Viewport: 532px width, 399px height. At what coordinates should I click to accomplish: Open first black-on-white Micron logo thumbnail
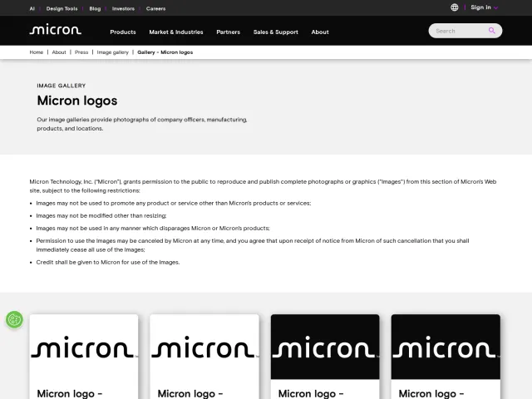[84, 347]
